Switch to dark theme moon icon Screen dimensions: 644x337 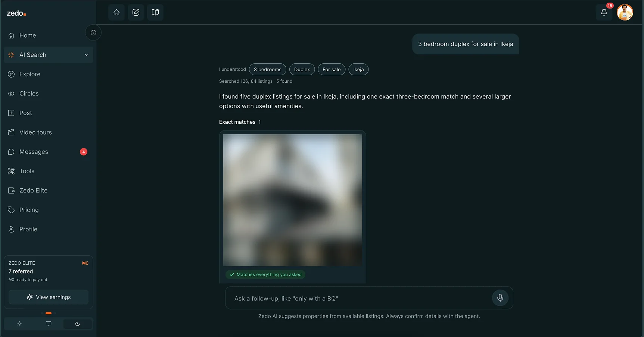click(78, 324)
